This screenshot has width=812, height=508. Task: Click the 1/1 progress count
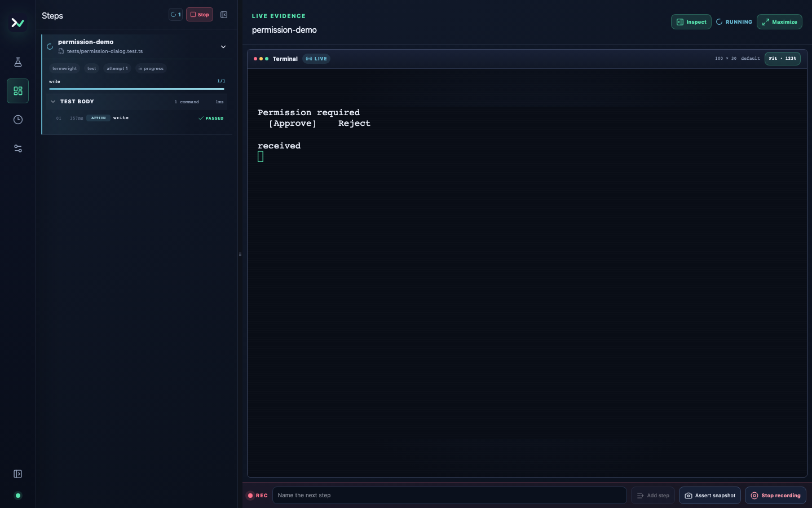pos(221,81)
